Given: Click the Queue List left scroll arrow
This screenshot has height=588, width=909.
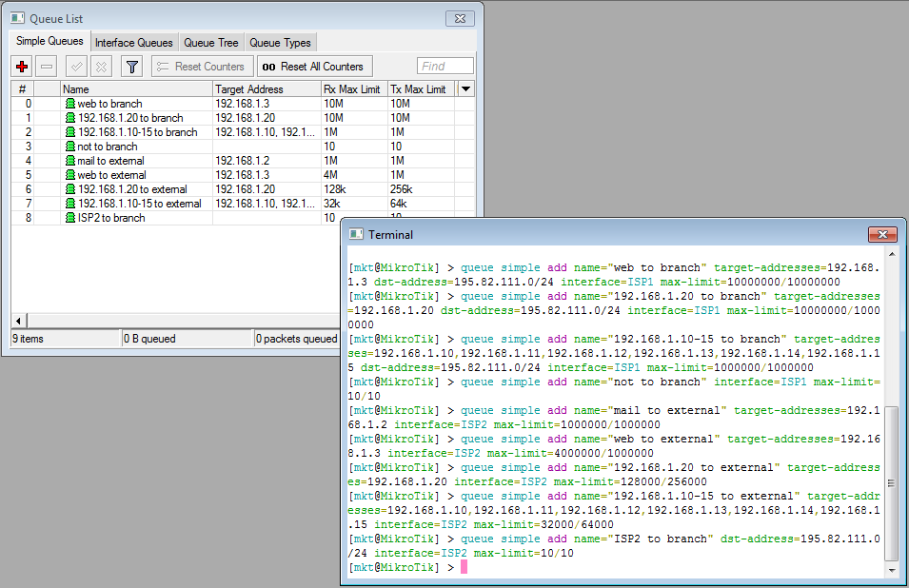Looking at the screenshot, I should coord(18,321).
